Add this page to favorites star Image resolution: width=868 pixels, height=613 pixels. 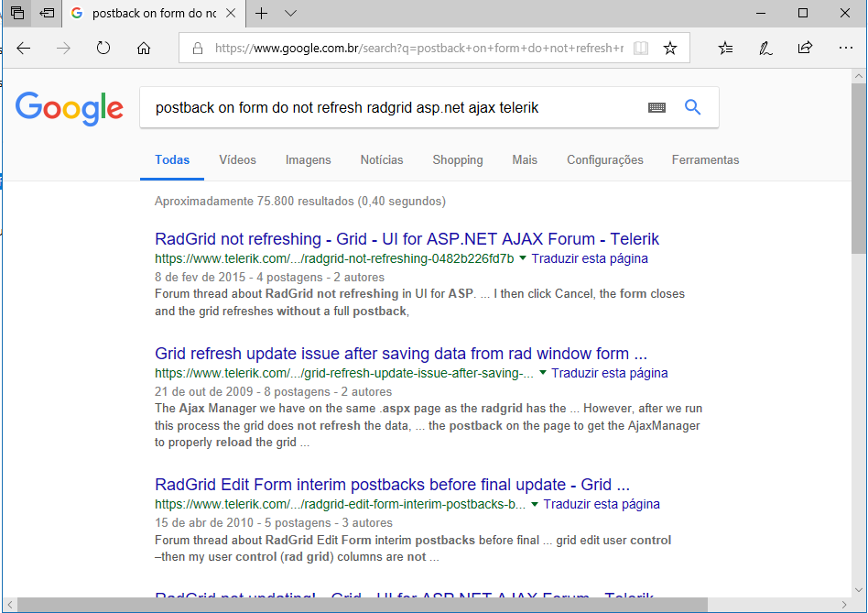pos(670,49)
